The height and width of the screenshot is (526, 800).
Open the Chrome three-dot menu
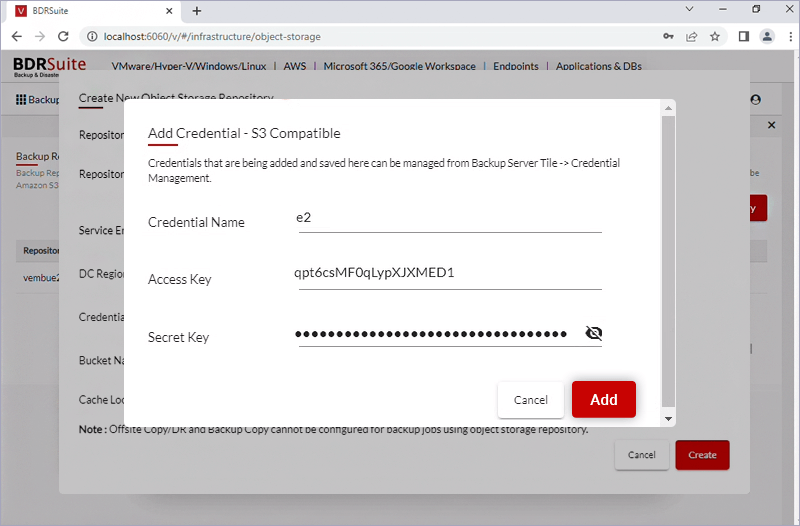pos(790,36)
